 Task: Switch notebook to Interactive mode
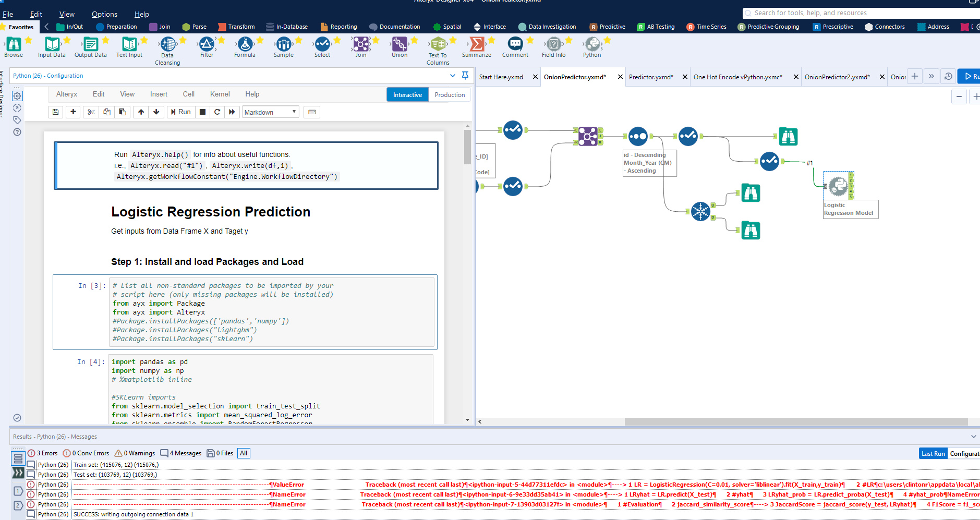[x=407, y=95]
